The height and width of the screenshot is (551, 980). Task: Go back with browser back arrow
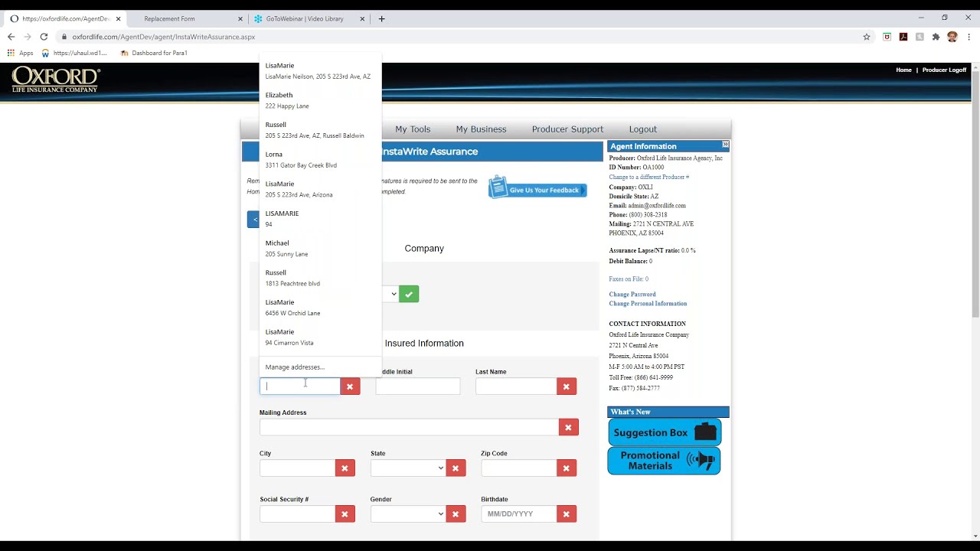point(11,37)
